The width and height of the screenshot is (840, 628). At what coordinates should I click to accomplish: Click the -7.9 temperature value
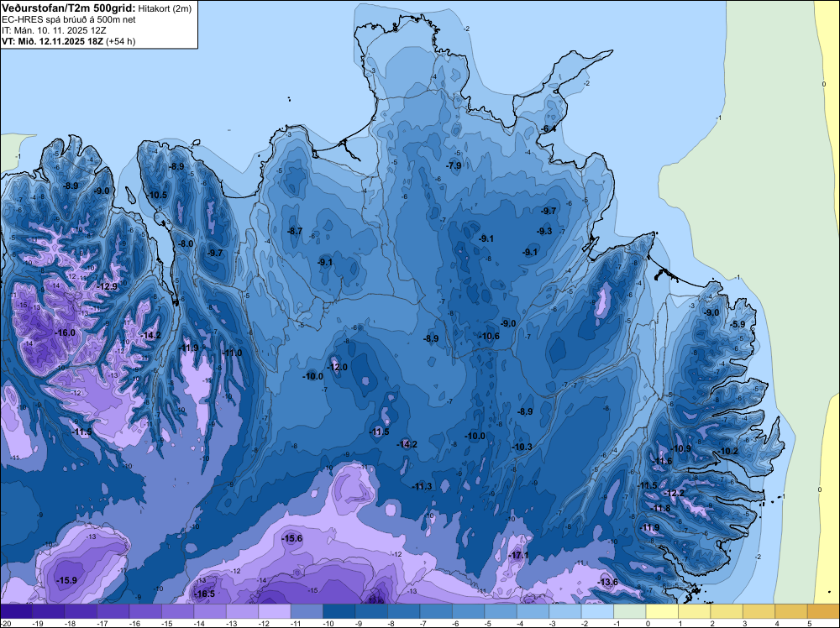point(454,166)
